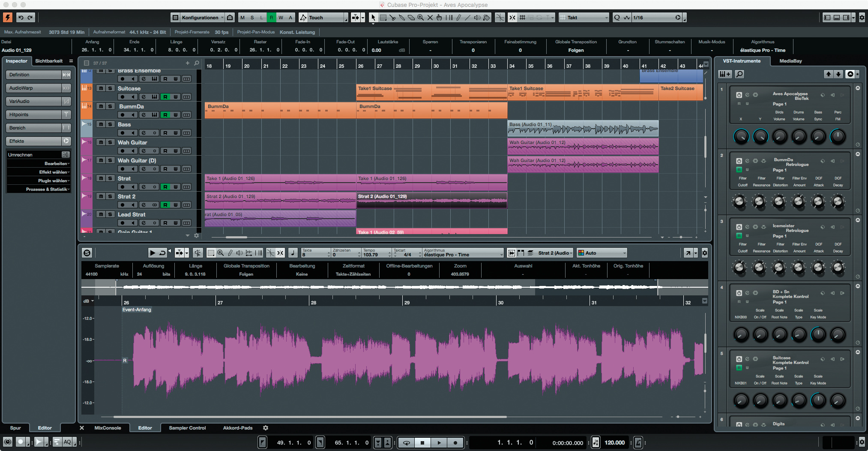
Task: Toggle read automation on Strat track
Action: (165, 187)
